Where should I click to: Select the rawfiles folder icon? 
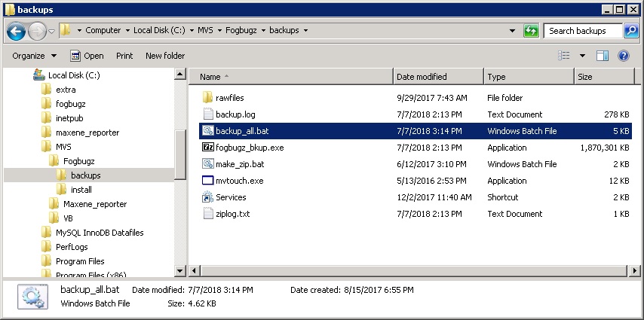click(x=208, y=98)
